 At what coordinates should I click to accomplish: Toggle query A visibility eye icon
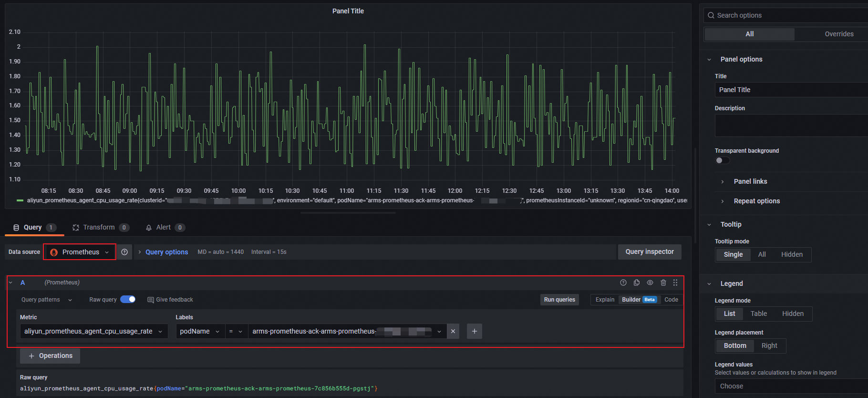(650, 283)
